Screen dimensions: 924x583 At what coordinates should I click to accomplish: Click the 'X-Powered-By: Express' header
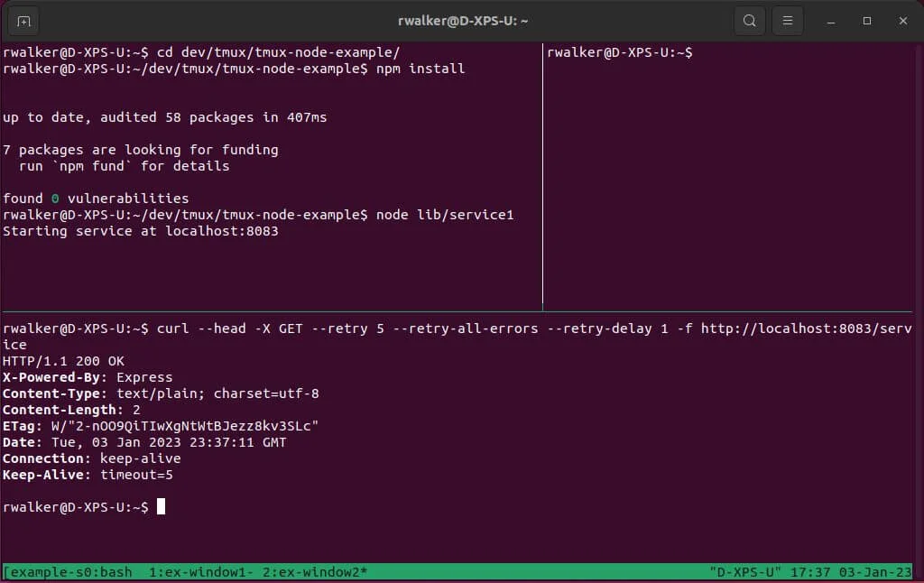[88, 377]
